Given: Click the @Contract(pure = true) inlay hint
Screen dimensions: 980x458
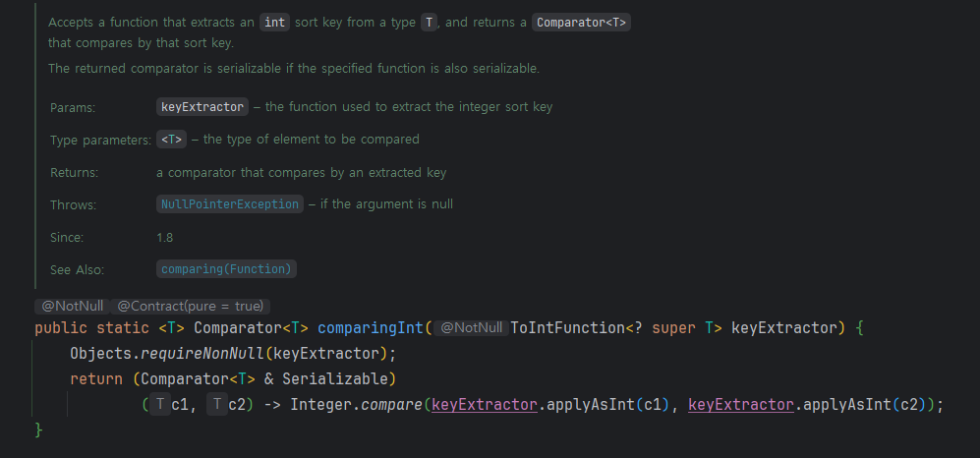Looking at the screenshot, I should 192,306.
